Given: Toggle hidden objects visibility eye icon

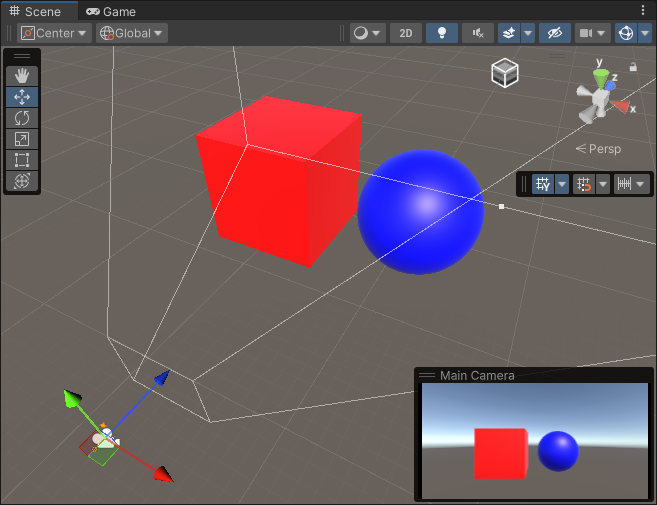Looking at the screenshot, I should click(553, 33).
